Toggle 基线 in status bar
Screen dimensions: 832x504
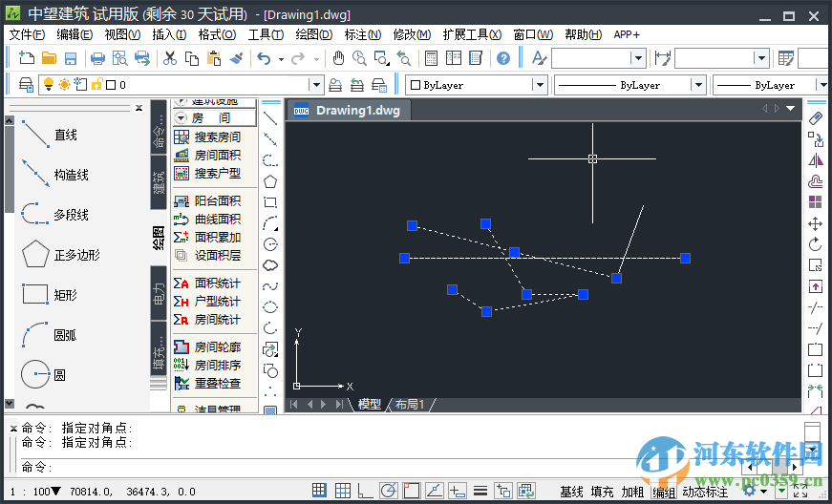click(571, 492)
